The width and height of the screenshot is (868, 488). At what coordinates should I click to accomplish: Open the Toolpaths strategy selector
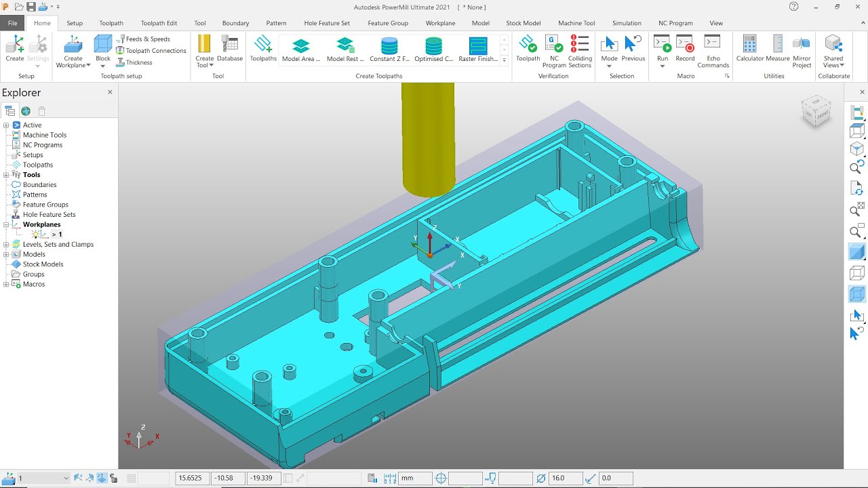263,49
